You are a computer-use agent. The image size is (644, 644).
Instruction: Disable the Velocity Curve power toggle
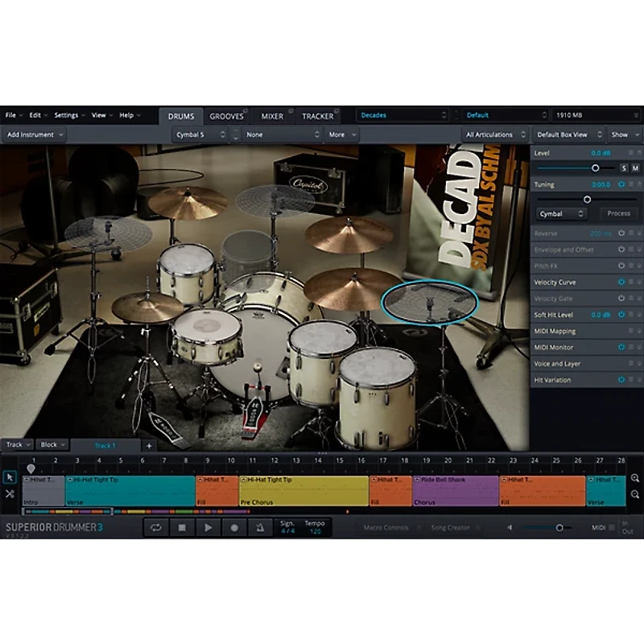(x=621, y=282)
